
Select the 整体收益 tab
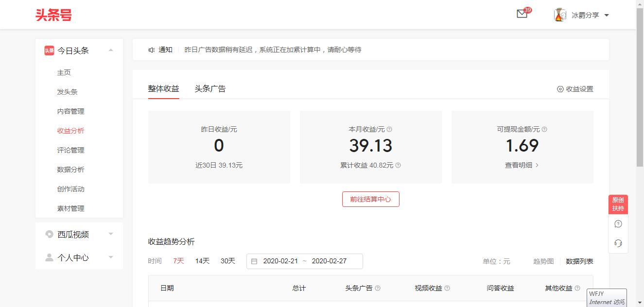(163, 88)
